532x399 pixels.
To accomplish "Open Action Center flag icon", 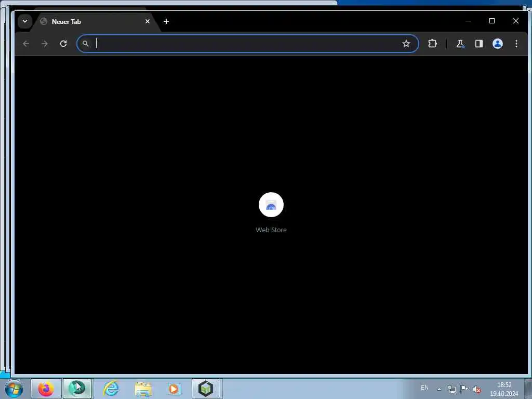I will click(464, 389).
